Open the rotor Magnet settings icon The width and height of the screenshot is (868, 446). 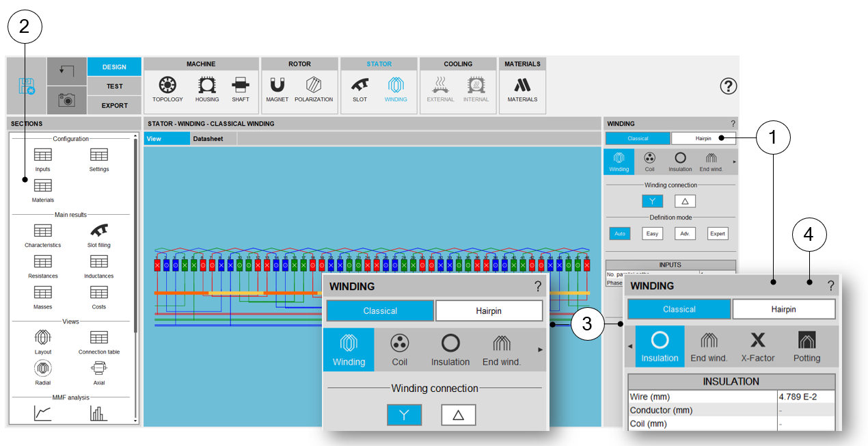coord(277,88)
